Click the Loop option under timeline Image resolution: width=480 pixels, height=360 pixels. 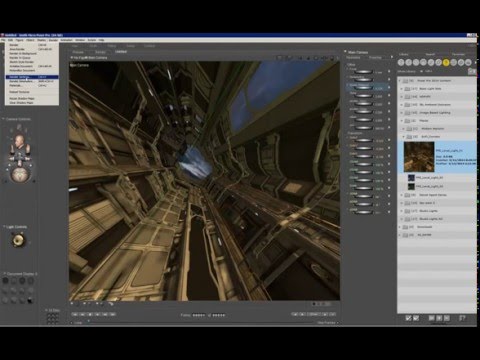point(77,323)
